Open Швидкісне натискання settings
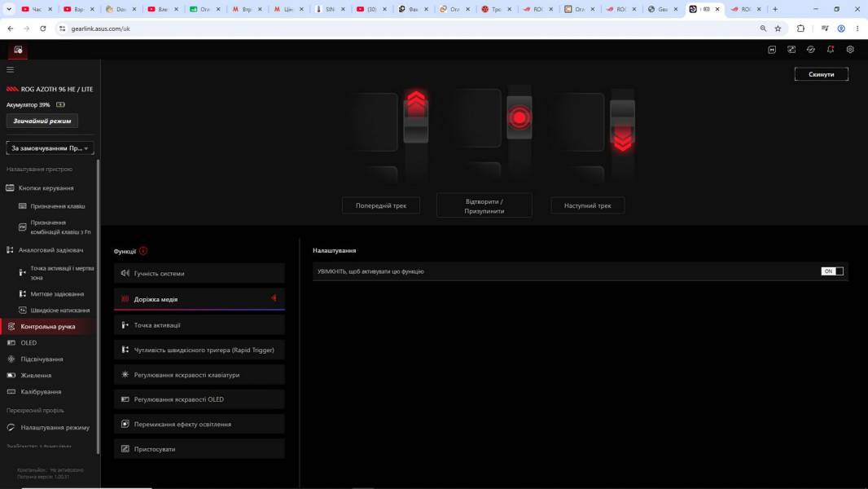 point(59,311)
